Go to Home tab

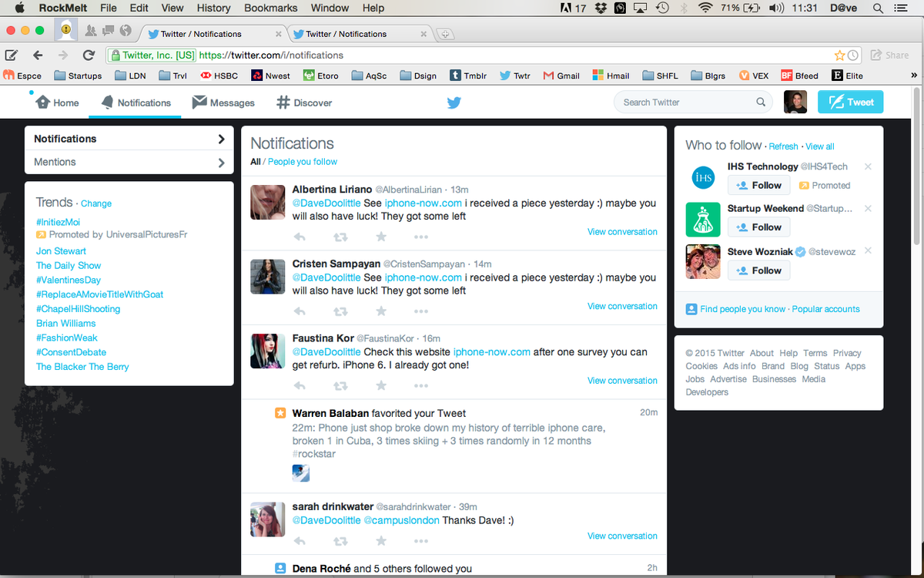[57, 102]
